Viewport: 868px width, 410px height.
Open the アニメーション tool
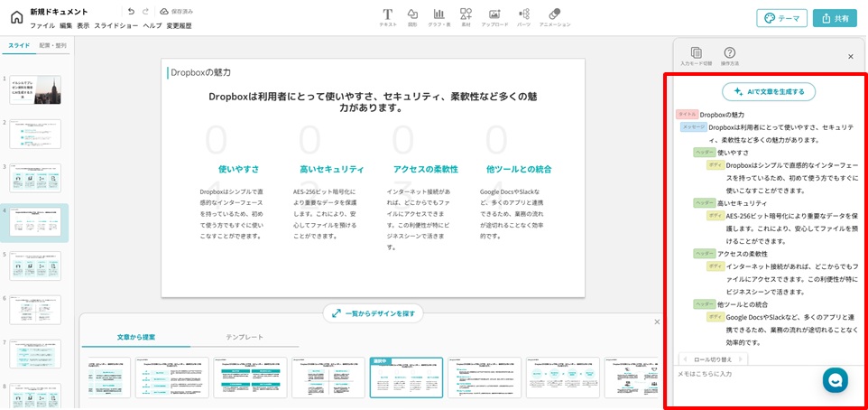(554, 18)
